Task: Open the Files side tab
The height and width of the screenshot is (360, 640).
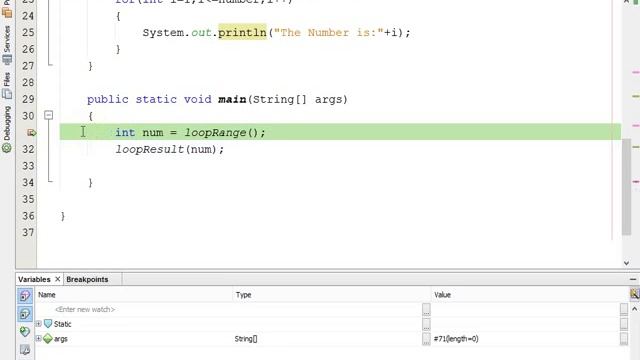Action: [7, 85]
